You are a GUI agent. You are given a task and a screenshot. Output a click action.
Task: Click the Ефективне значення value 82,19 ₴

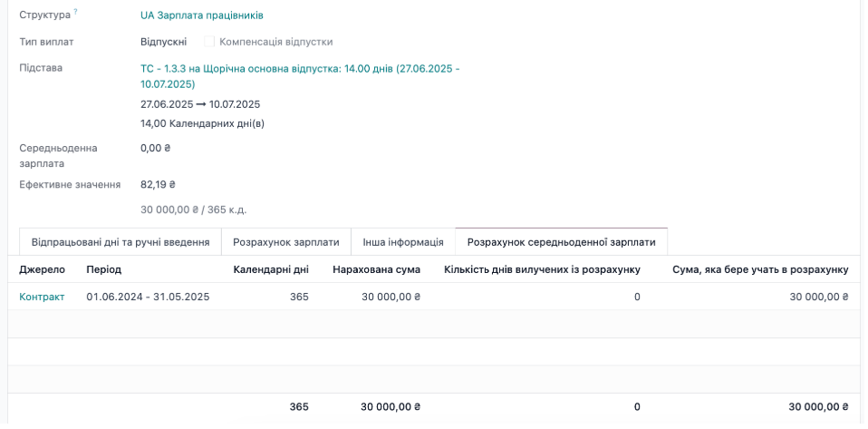point(158,184)
